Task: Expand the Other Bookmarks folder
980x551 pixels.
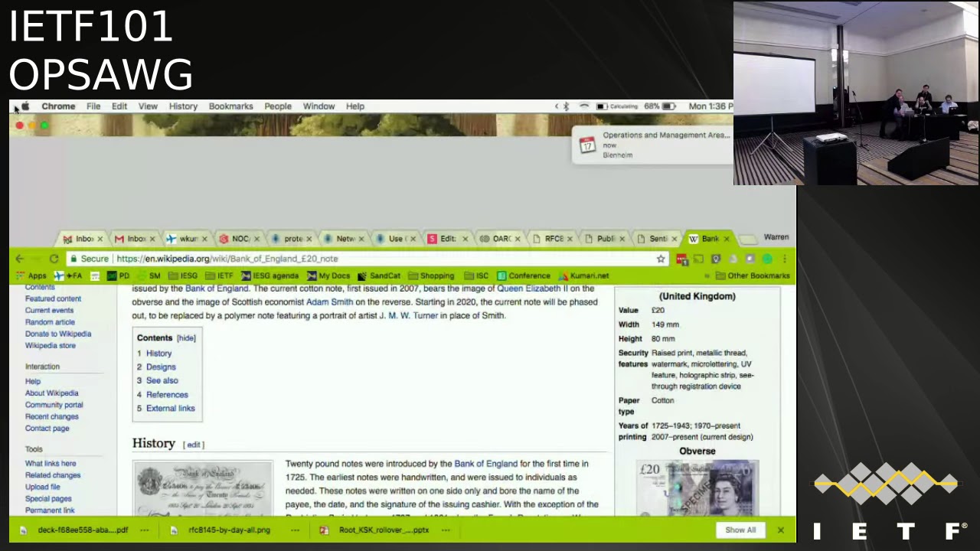Action: tap(753, 275)
